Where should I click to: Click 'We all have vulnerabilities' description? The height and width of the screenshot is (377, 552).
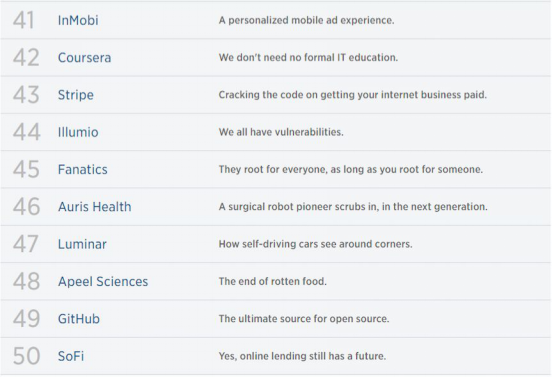click(281, 132)
